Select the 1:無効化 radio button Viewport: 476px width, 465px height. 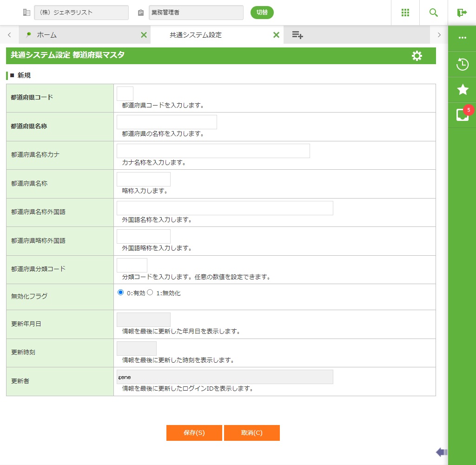150,292
